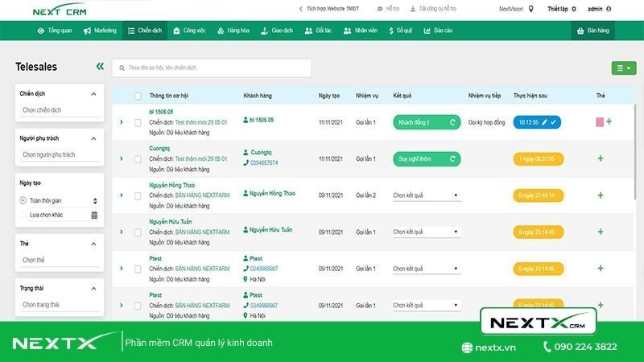Tick the checkbox for Nguyễn Hữu Tuấn row
Image resolution: width=644 pixels, height=362 pixels.
pyautogui.click(x=138, y=232)
